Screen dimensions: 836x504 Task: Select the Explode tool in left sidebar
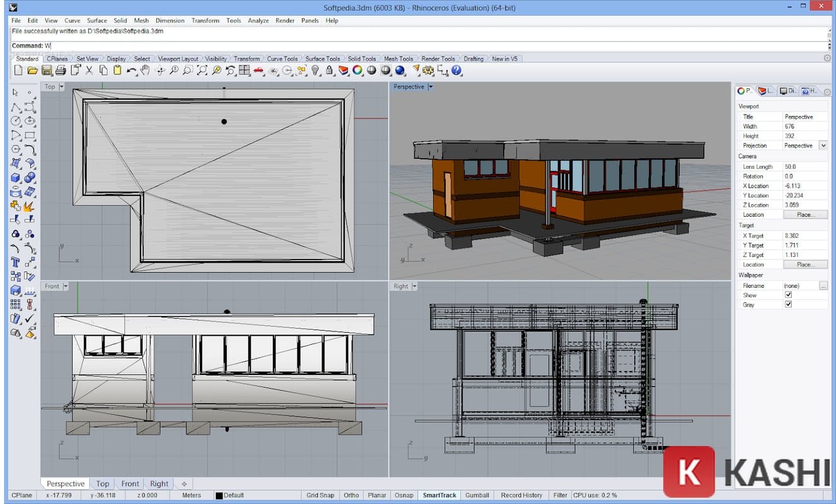tap(29, 206)
